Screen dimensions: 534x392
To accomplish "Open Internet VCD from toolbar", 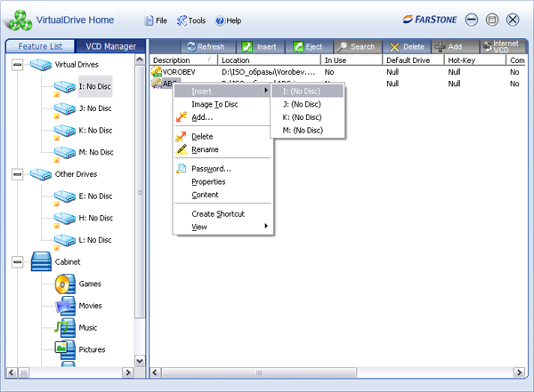I will (x=504, y=46).
